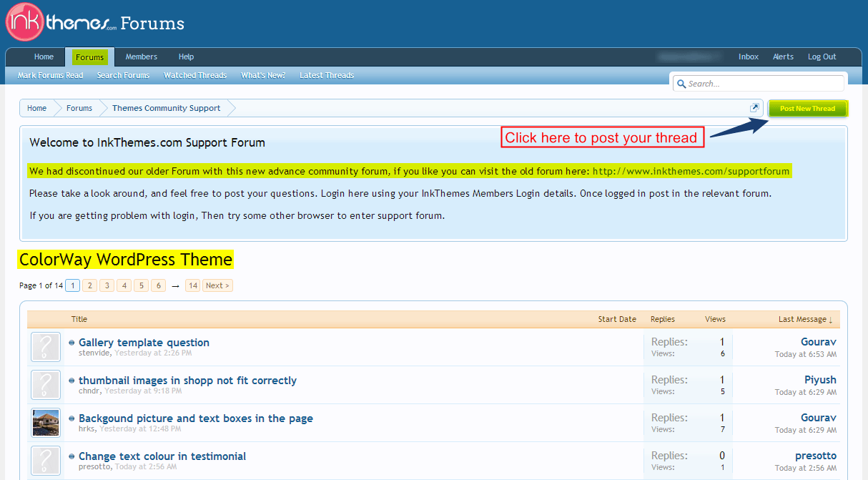This screenshot has height=480, width=868.
Task: Open Backgound picture and text boxes thread
Action: 196,418
